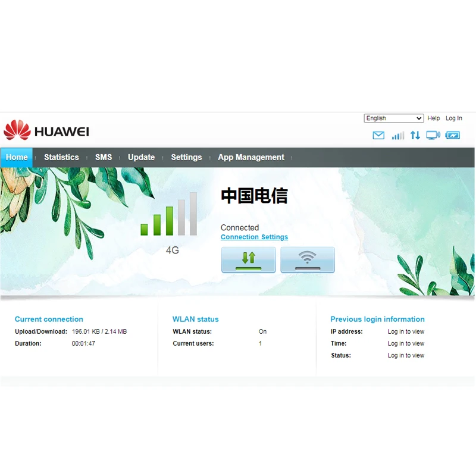
Task: Open the App Management tab
Action: pyautogui.click(x=251, y=157)
